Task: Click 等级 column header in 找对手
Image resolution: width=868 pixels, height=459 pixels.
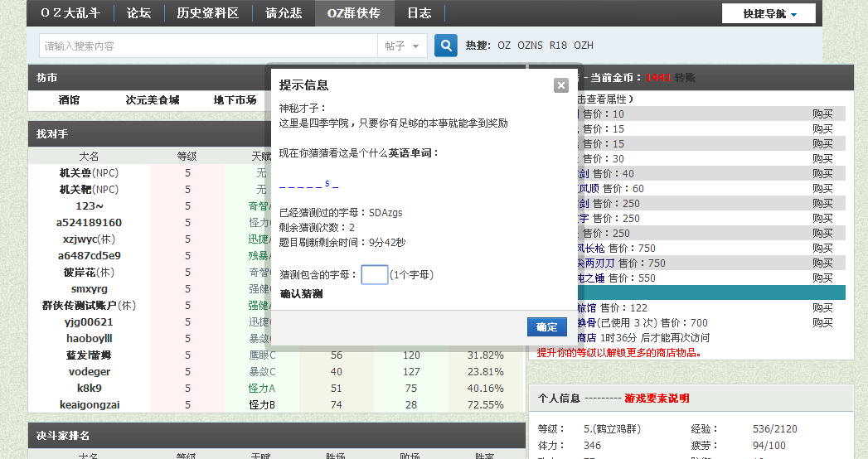Action: tap(187, 157)
